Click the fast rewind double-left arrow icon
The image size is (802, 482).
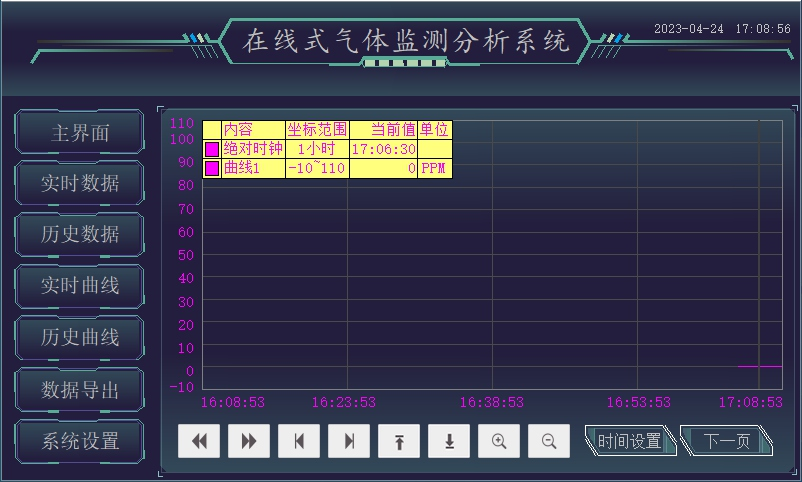pos(199,441)
